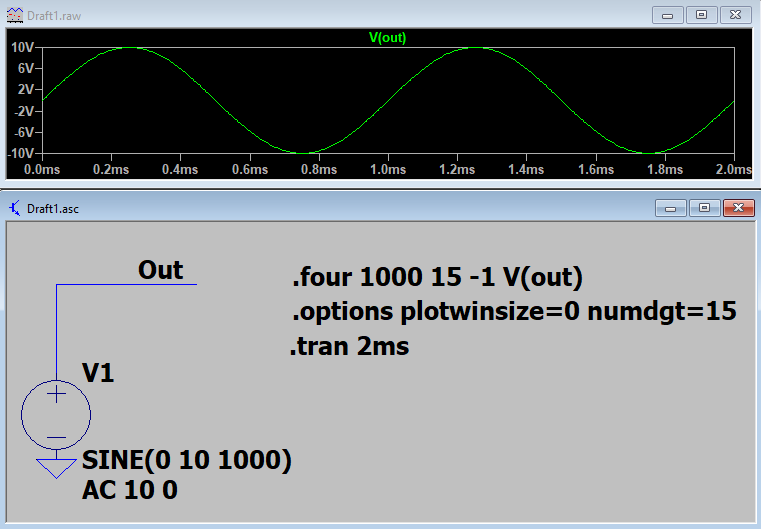This screenshot has width=761, height=529.
Task: Click the 0.4ms time axis label
Action: 180,169
